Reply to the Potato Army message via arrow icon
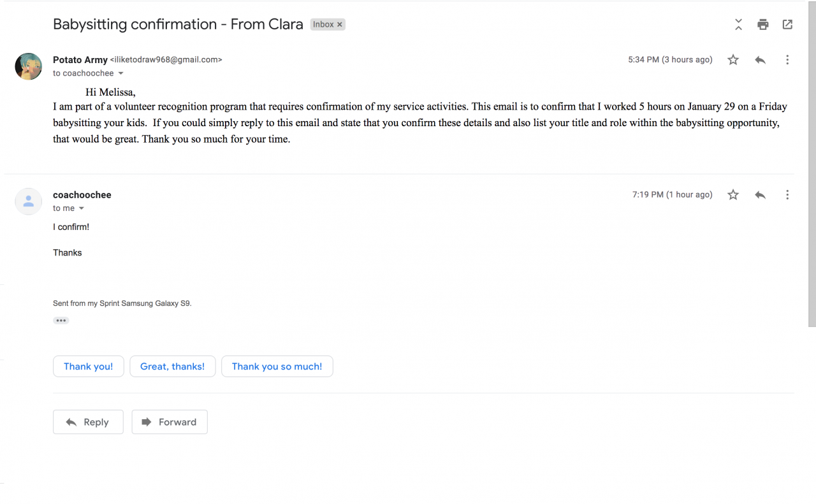Viewport: 816px width, 504px height. pos(760,60)
